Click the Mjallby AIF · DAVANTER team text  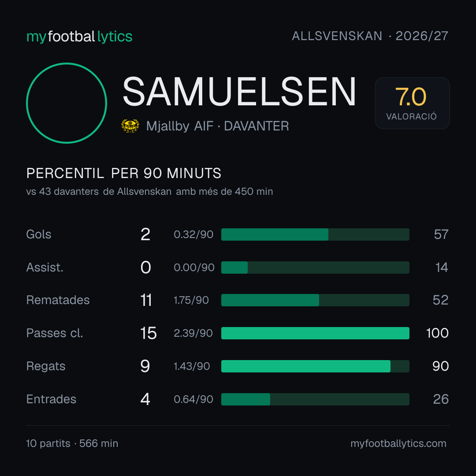point(217,126)
